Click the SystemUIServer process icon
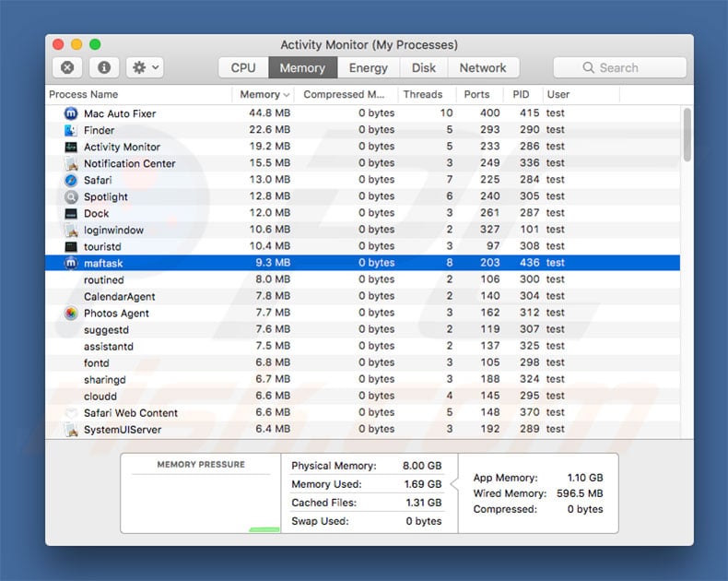Screen dimensions: 728x581 (x=71, y=430)
